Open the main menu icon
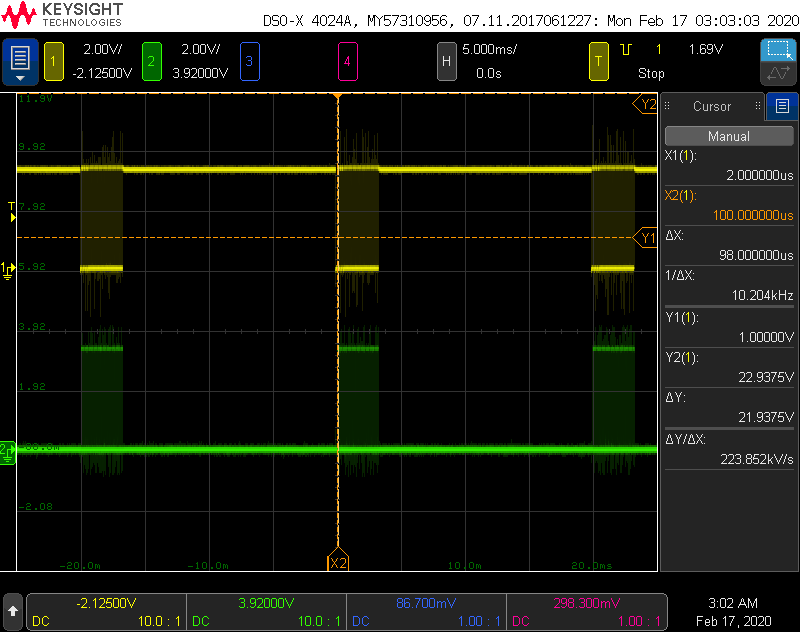The width and height of the screenshot is (800, 632). click(x=20, y=61)
